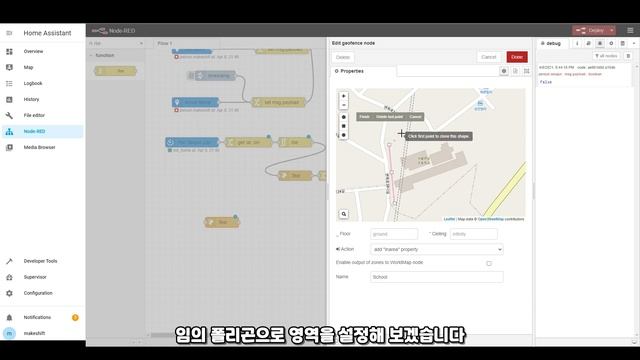Screen dimensions: 640x360
Task: Zoom in on the geofence map
Action: (344, 96)
